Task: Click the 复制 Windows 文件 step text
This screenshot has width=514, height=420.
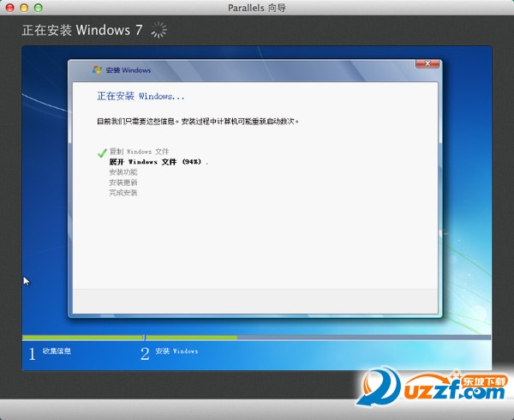Action: click(139, 152)
